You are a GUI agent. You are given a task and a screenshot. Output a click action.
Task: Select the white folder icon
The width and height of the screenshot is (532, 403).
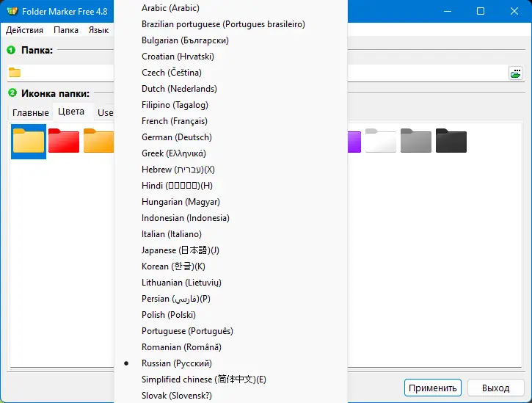coord(381,141)
